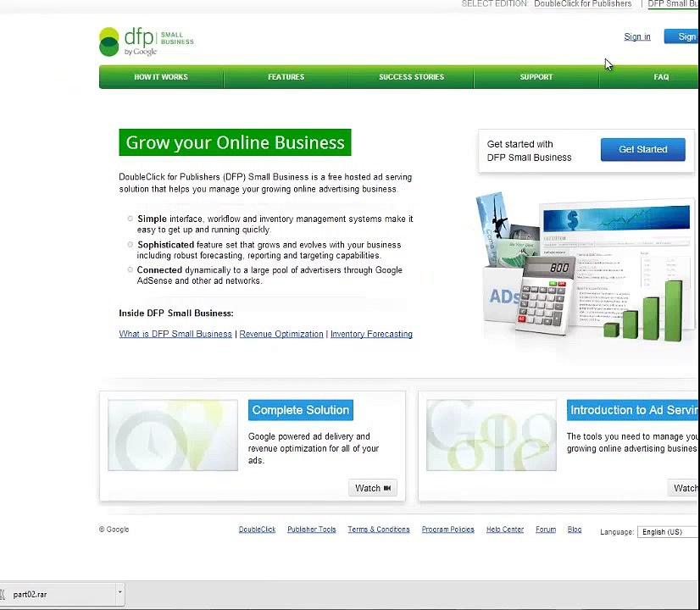Click the dfp Small Business logo
Image resolution: width=700 pixels, height=610 pixels.
tap(147, 42)
